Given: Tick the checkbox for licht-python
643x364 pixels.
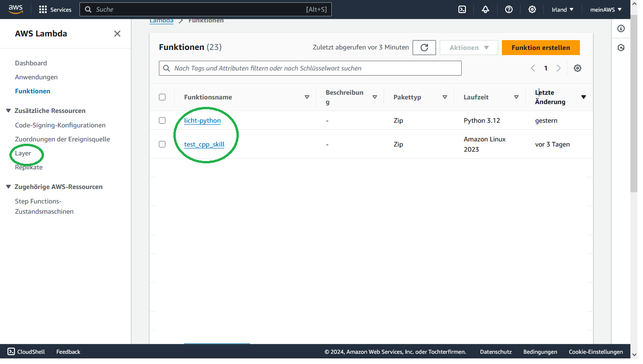Looking at the screenshot, I should pos(162,120).
